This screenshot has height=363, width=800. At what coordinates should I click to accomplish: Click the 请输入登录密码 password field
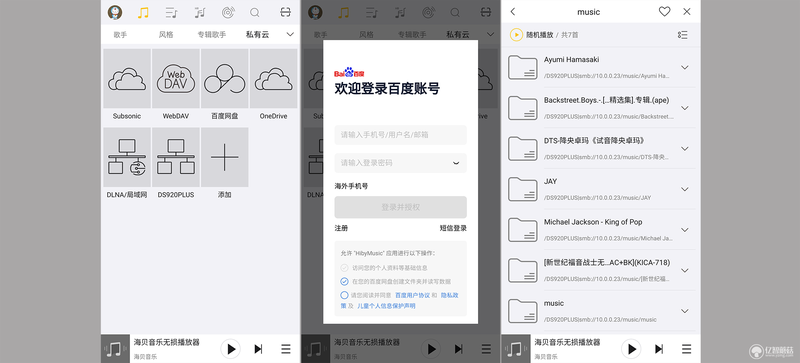point(401,163)
